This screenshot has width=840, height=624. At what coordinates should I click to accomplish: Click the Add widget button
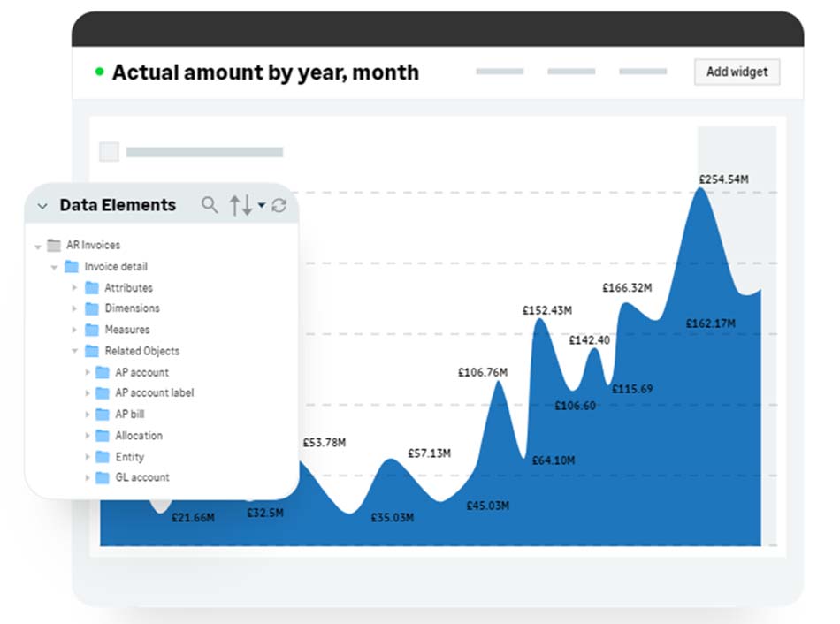[737, 72]
